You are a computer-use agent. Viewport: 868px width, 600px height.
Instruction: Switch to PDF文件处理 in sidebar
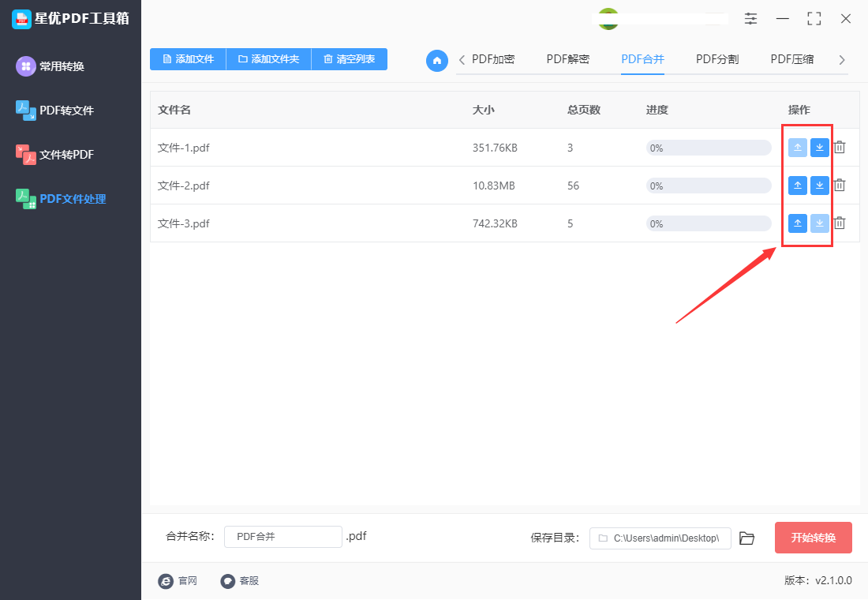pyautogui.click(x=69, y=198)
